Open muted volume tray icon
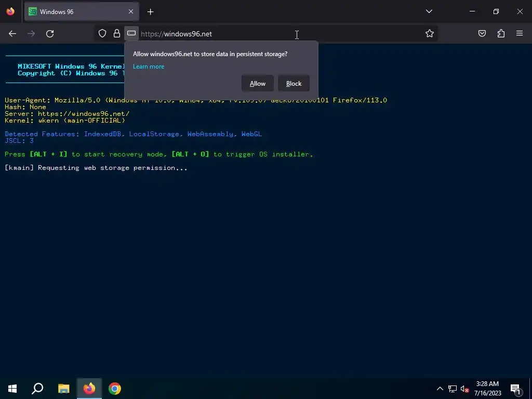 tap(464, 389)
